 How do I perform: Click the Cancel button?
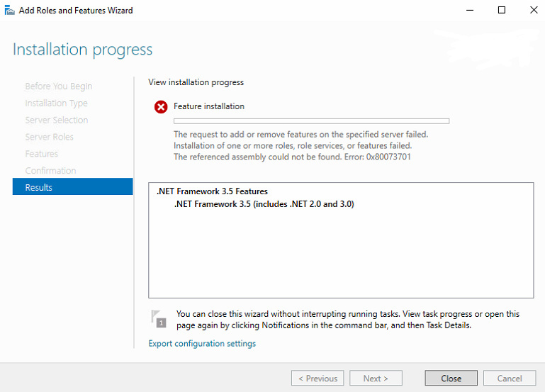[x=509, y=378]
